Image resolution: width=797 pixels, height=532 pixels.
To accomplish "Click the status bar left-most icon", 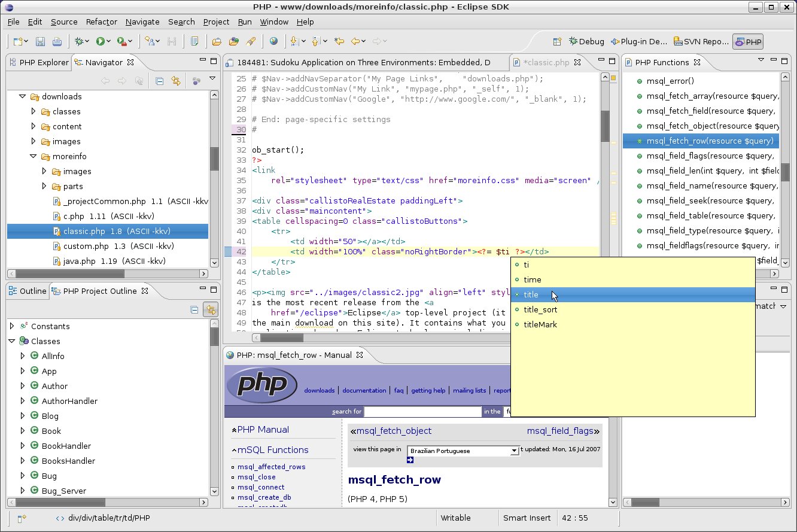I will (x=22, y=518).
